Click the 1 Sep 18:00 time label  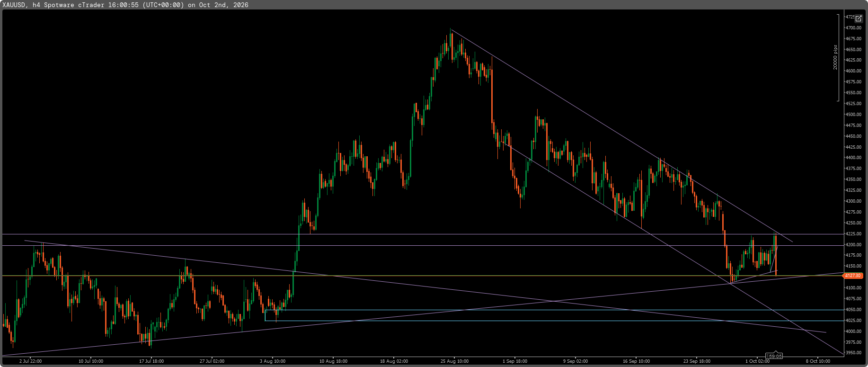click(x=515, y=361)
